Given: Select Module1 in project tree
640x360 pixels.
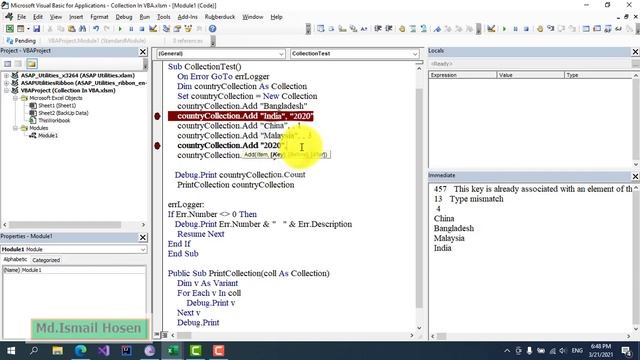Looking at the screenshot, I should 48,136.
